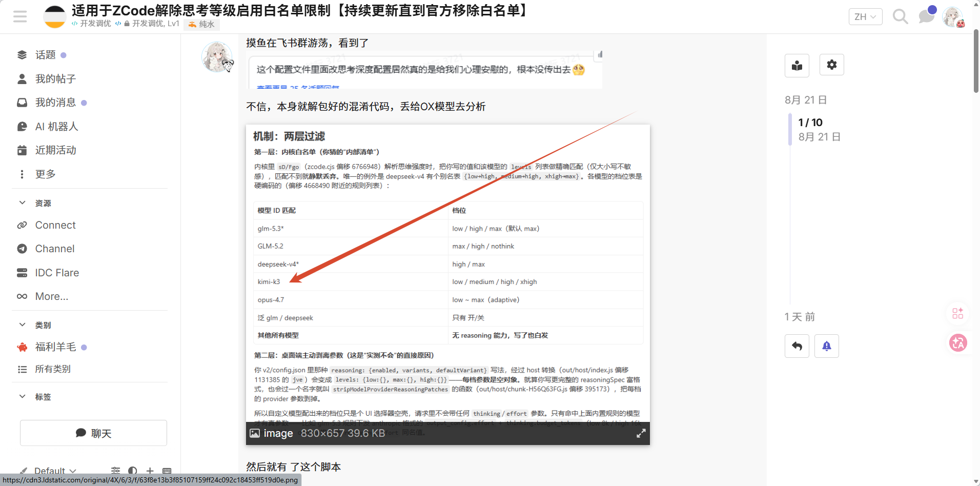
Task: Open the chat bubble notifications in header
Action: click(926, 17)
